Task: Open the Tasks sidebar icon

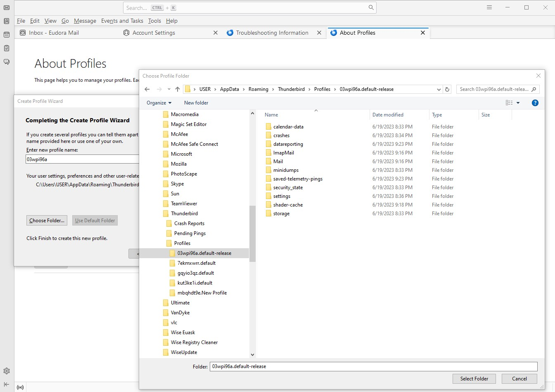Action: pos(7,48)
